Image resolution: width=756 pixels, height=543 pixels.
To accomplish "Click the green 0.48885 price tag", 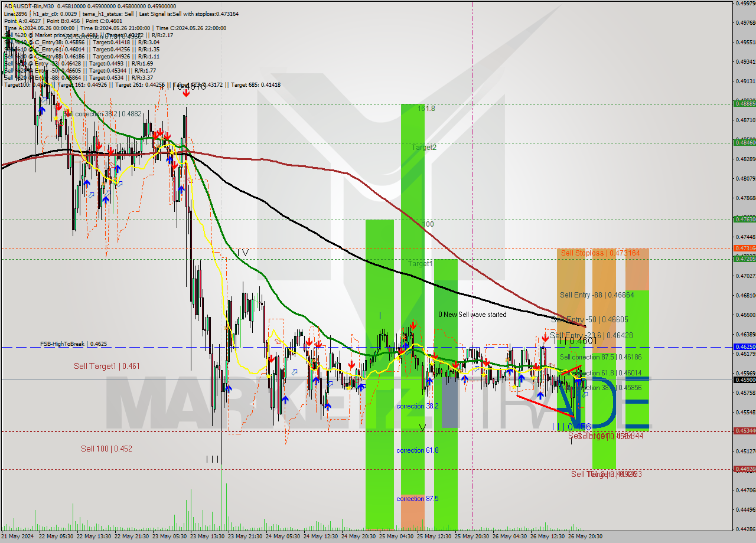I will pos(744,103).
